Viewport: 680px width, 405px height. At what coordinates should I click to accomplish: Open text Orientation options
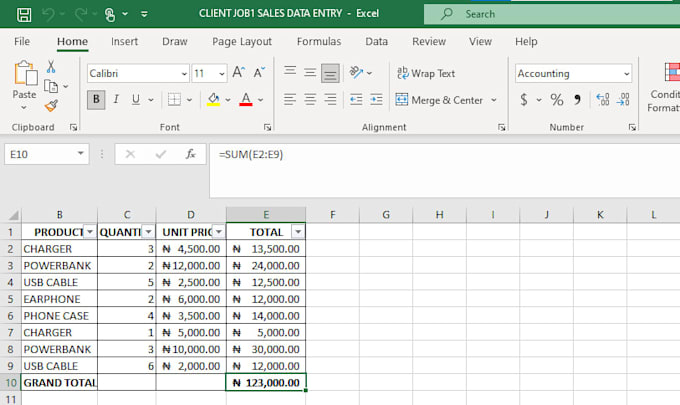[356, 72]
